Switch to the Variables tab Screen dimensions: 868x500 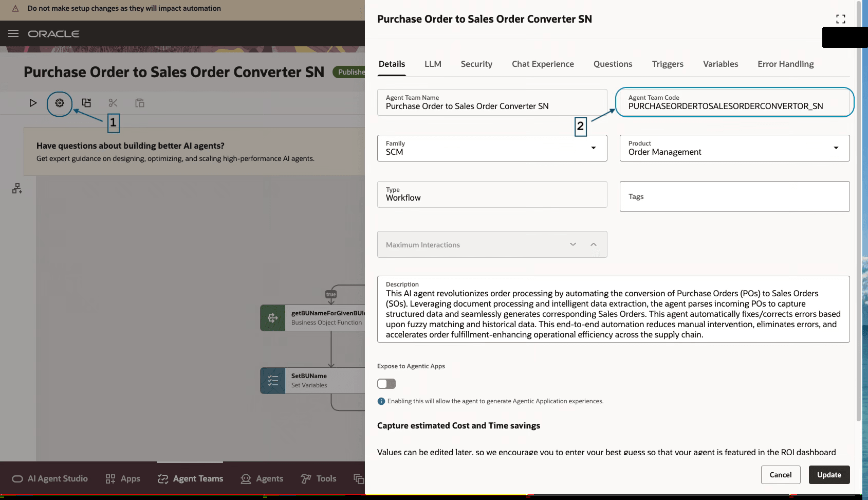(x=721, y=64)
